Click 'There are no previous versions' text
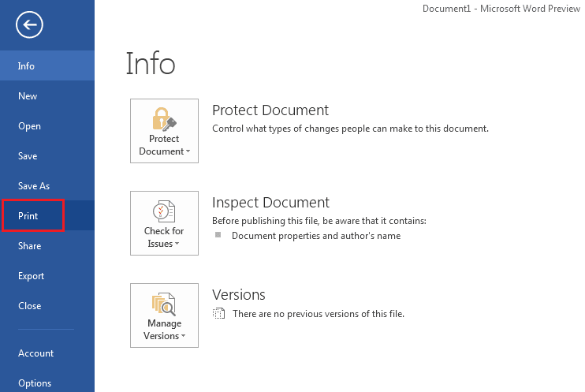 coord(319,314)
